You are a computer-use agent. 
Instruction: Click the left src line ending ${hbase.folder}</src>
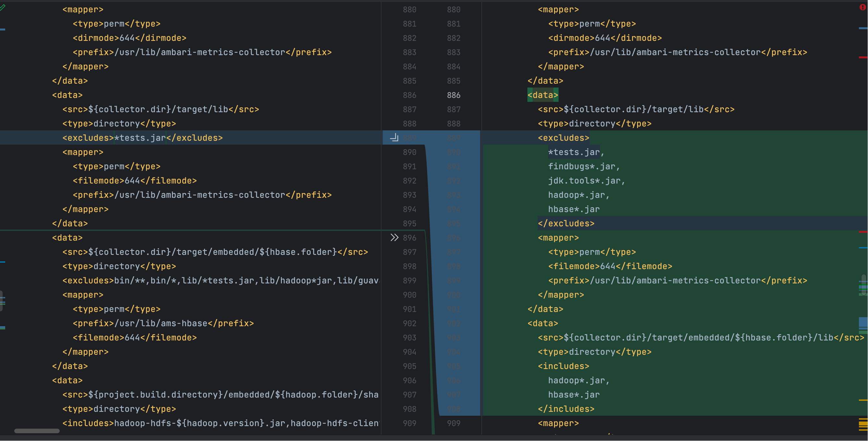pos(215,252)
